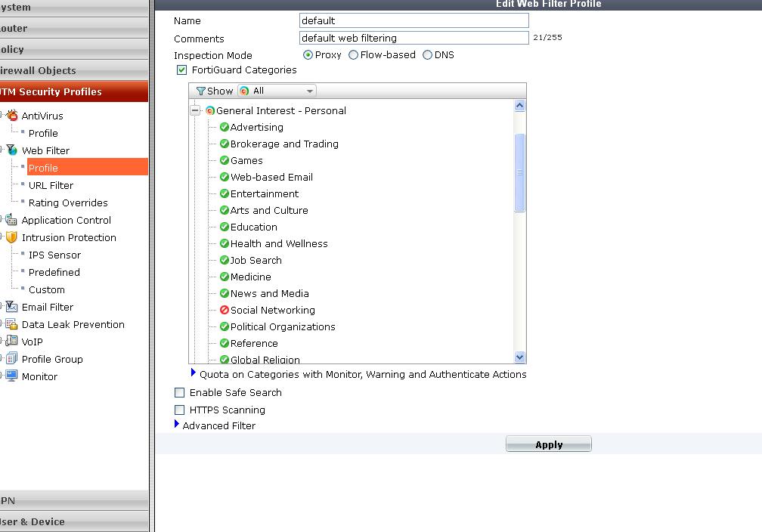Screen dimensions: 762x532
Task: Select highlighted Profile under Web Filter
Action: point(88,168)
